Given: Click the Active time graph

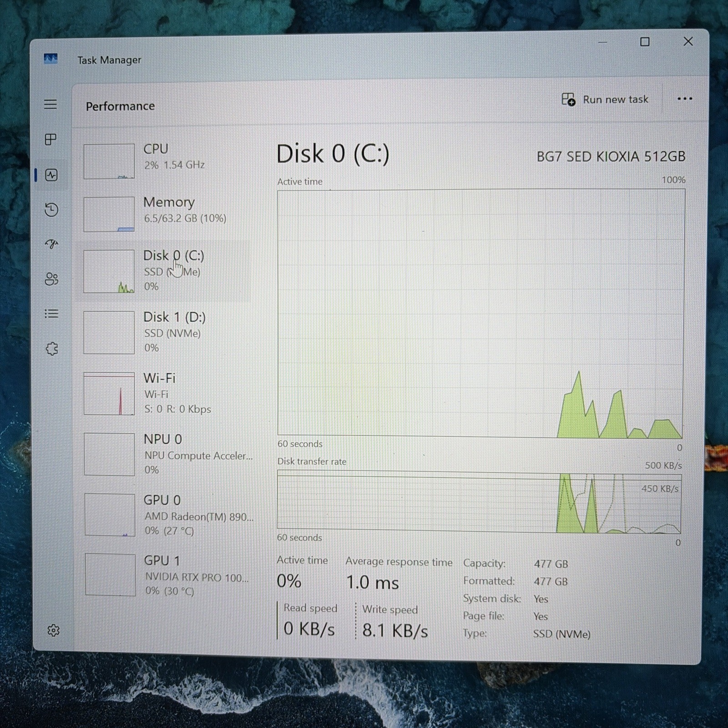Looking at the screenshot, I should 481,314.
